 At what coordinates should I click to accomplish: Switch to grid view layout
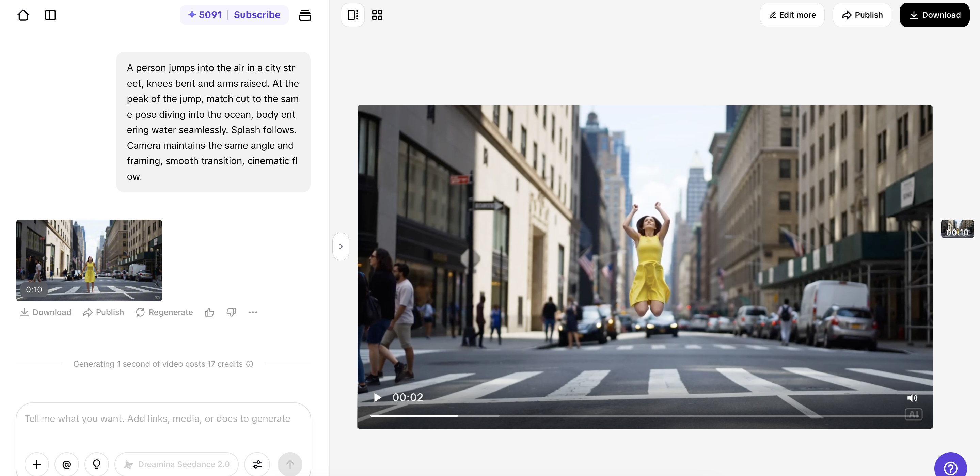click(x=377, y=15)
